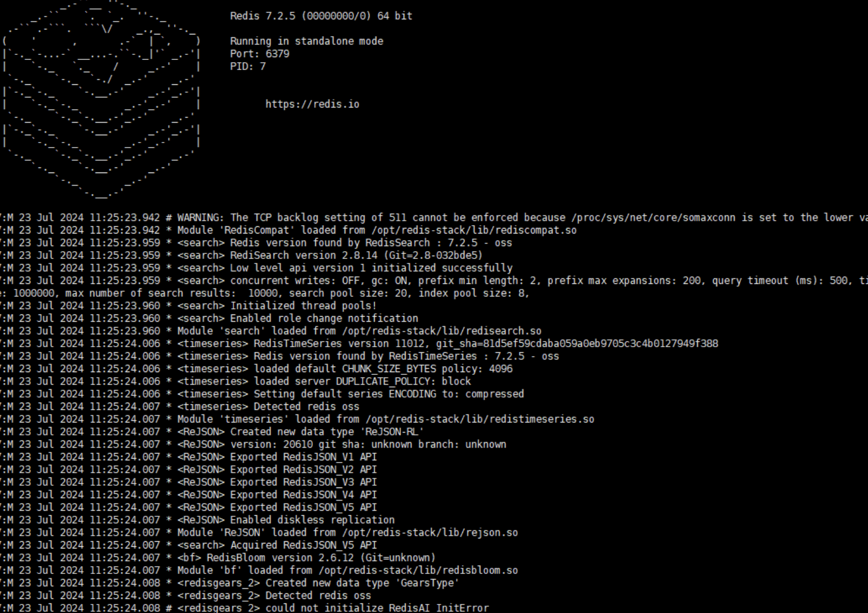Click the Redis ASCII art logo

pyautogui.click(x=102, y=99)
